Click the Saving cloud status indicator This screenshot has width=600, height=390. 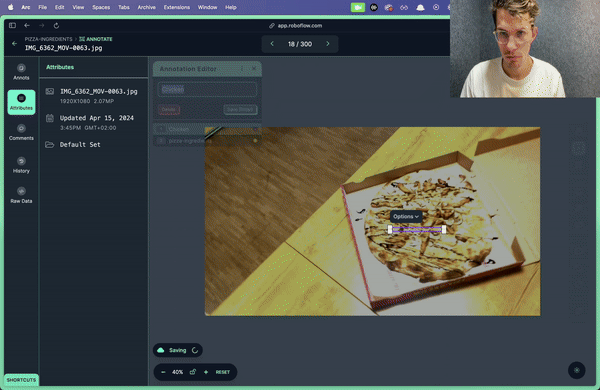pyautogui.click(x=178, y=350)
